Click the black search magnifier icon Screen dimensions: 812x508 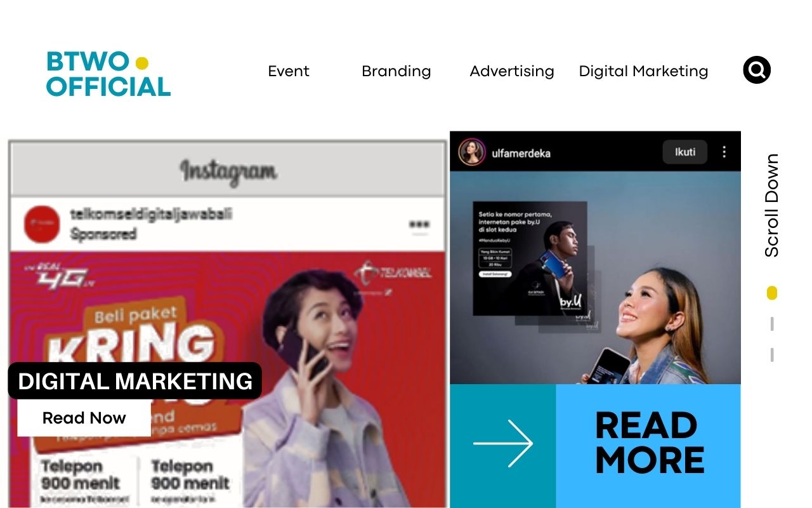[x=757, y=70]
